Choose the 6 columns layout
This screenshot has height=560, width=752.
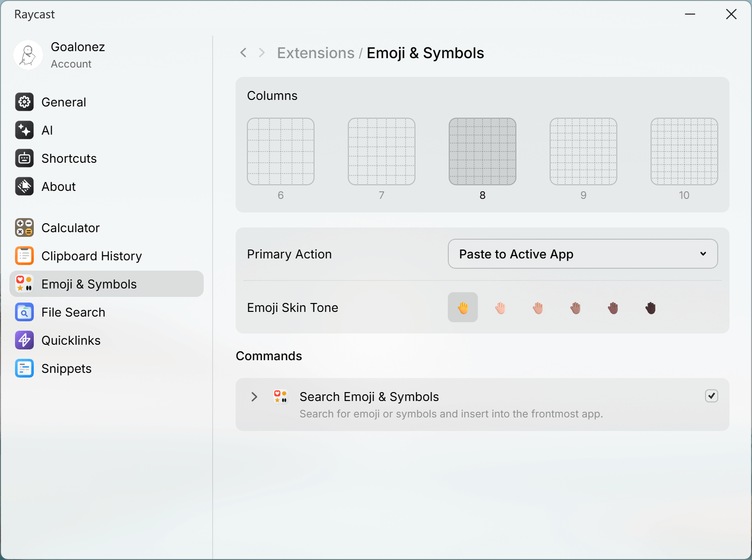(281, 151)
